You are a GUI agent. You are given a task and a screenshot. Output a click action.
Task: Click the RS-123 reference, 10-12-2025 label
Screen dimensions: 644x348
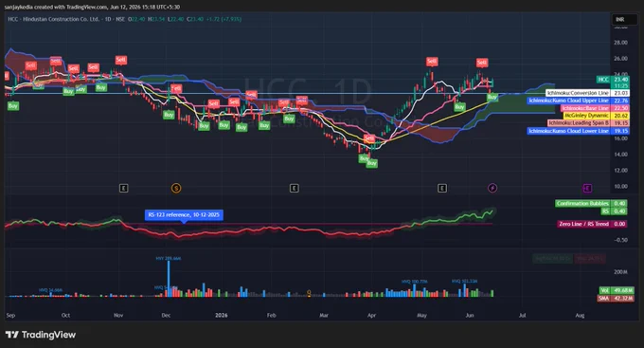(x=184, y=214)
